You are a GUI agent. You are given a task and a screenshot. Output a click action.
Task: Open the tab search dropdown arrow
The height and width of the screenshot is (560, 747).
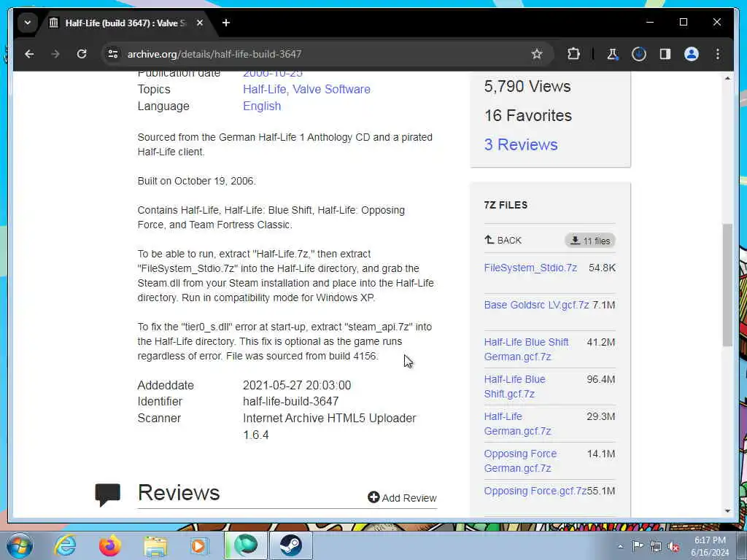[28, 23]
